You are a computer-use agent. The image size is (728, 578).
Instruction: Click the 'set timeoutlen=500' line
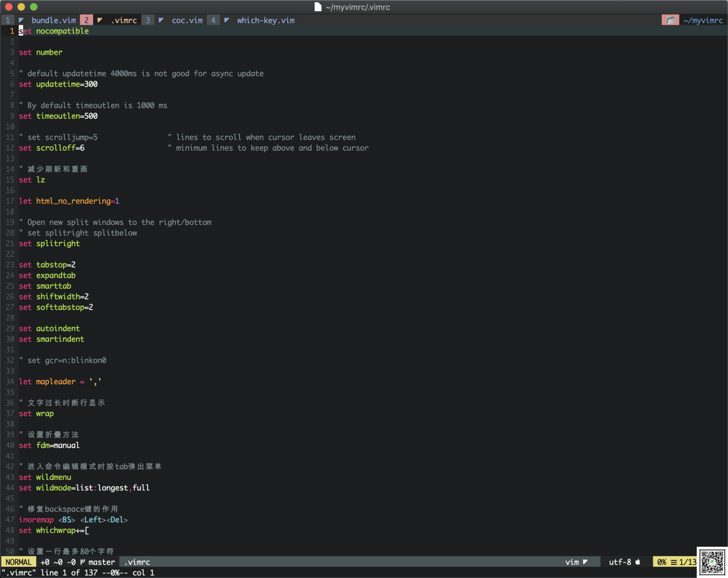[x=58, y=116]
